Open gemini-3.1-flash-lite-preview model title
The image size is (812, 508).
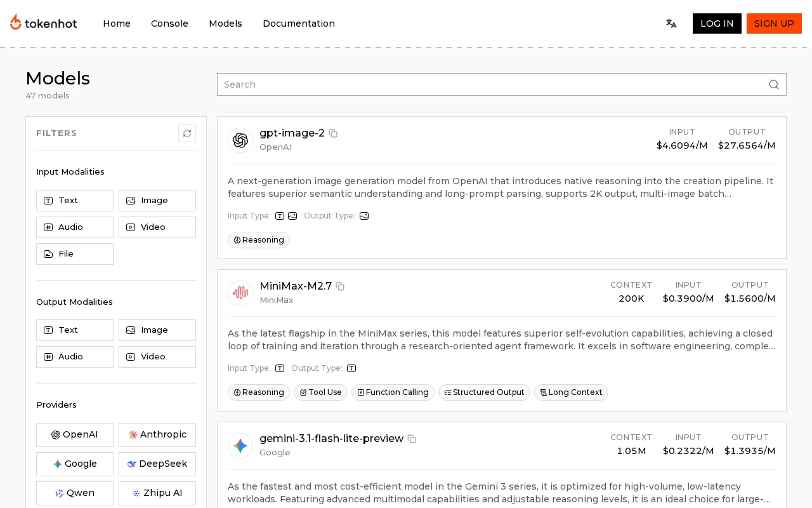coord(331,439)
